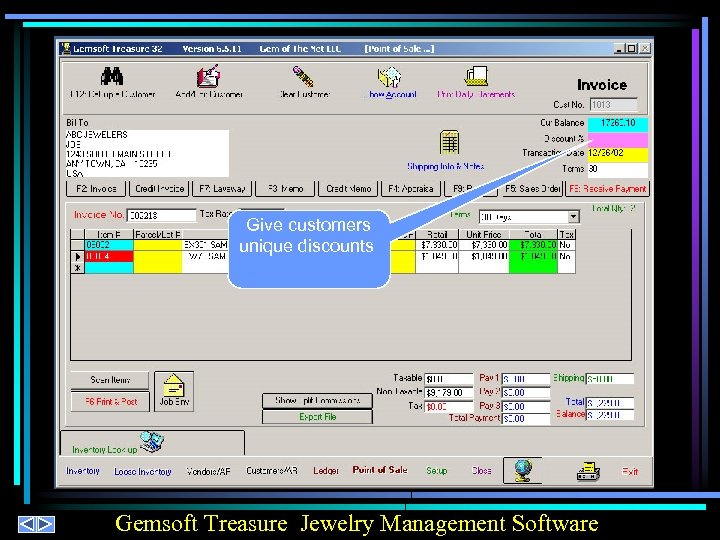Select the F2: Invoice tab

tap(96, 189)
